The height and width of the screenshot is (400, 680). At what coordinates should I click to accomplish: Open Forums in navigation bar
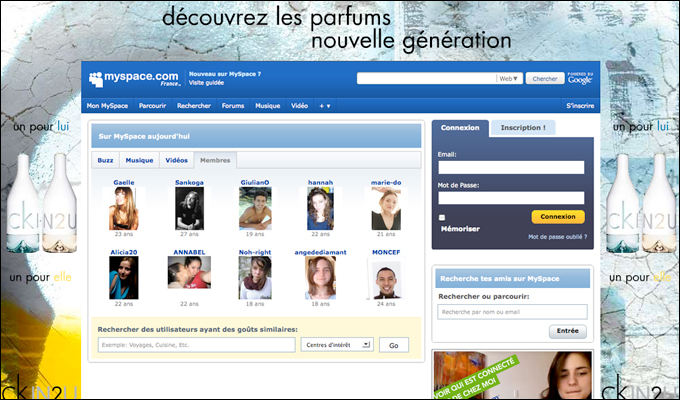point(233,106)
